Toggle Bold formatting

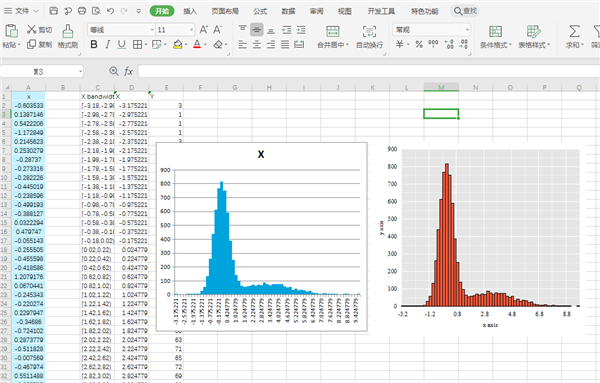point(94,45)
